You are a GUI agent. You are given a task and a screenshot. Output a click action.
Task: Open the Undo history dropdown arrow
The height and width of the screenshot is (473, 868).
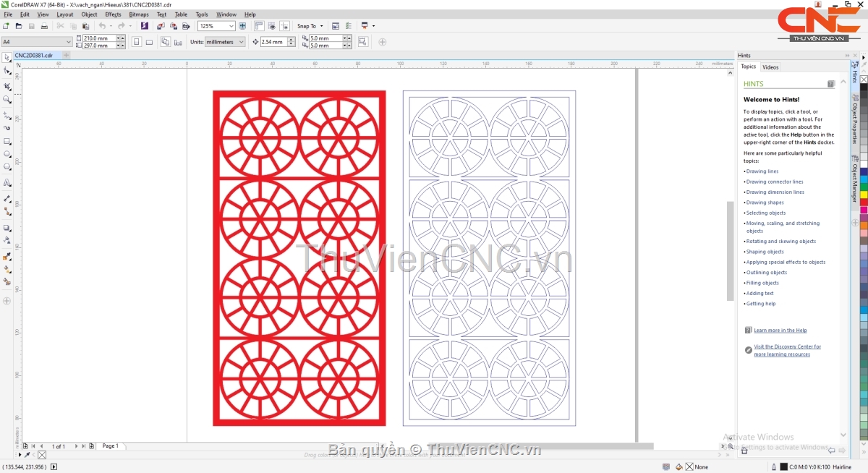[111, 26]
